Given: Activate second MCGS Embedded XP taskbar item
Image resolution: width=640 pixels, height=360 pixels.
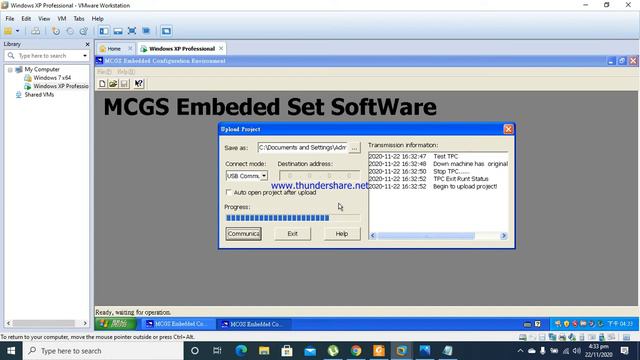Looking at the screenshot, I should tap(253, 324).
